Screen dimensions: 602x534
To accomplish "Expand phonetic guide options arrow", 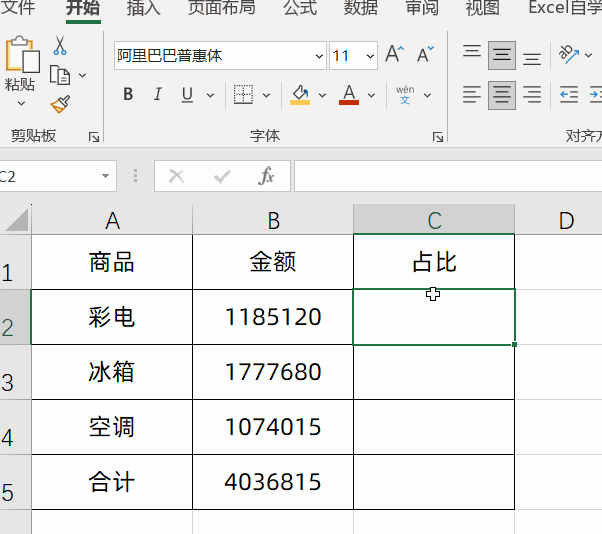I will (x=427, y=95).
